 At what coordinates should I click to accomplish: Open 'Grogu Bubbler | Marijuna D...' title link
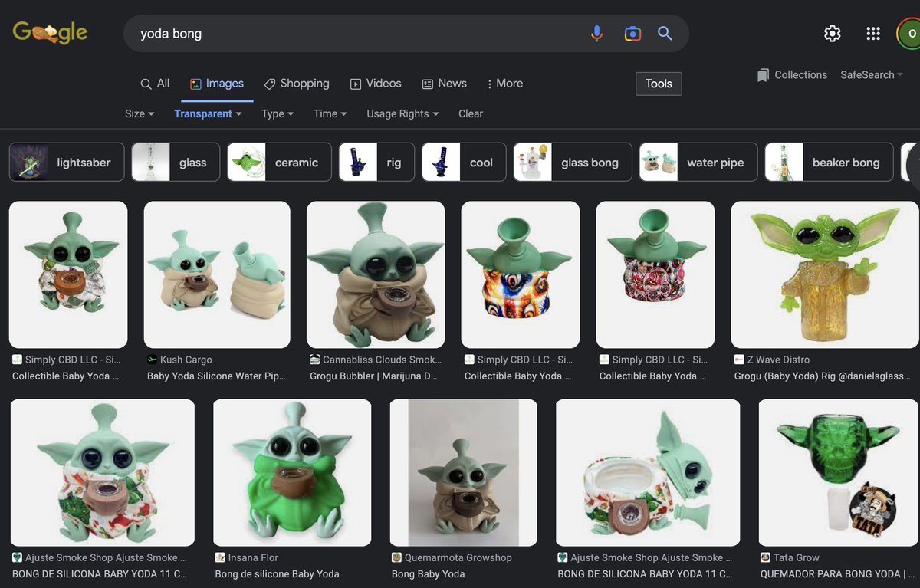[375, 376]
